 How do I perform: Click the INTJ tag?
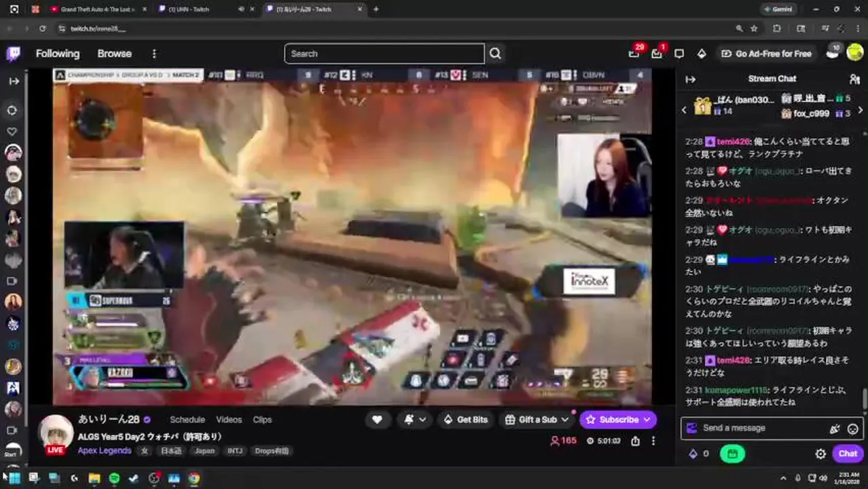[235, 451]
